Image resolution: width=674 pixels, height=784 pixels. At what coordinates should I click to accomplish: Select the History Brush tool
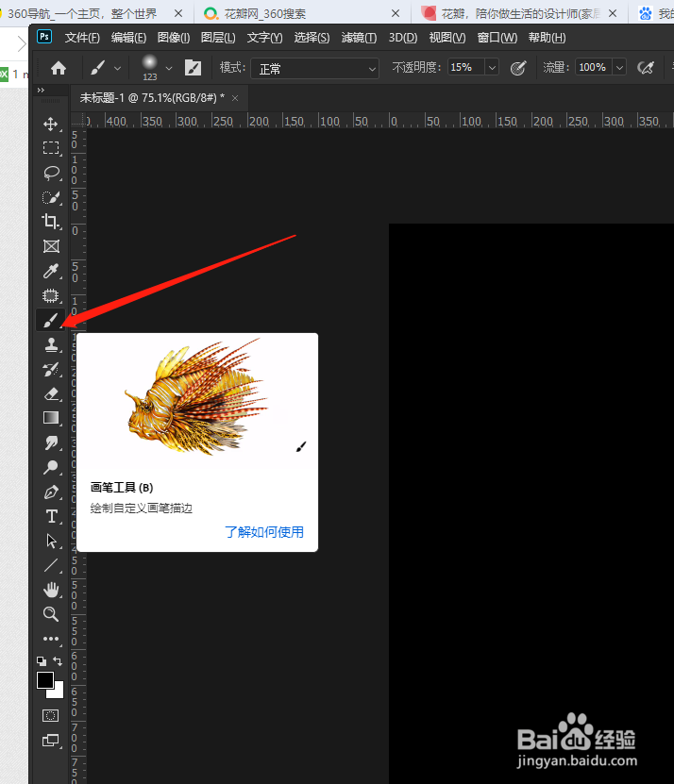(51, 370)
